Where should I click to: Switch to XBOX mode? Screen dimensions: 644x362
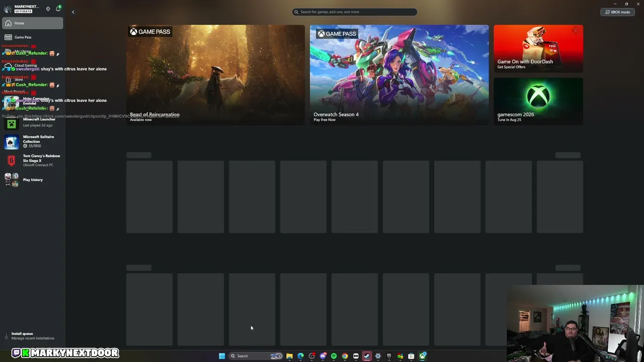(x=617, y=12)
